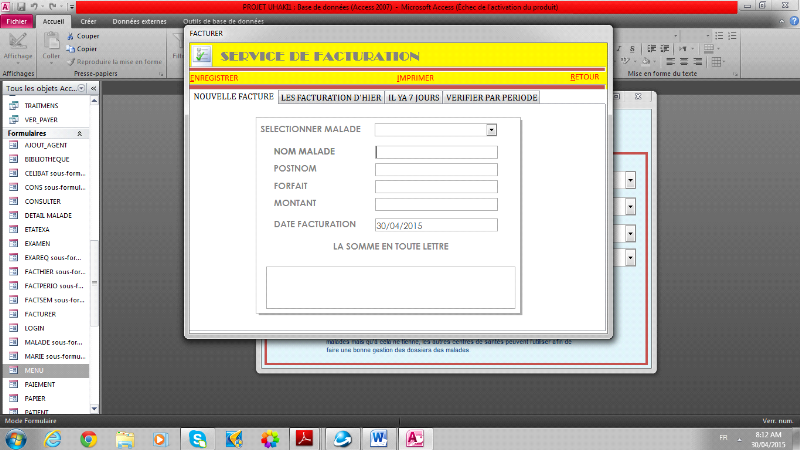
Task: Click the ENREGISTRER button
Action: pyautogui.click(x=214, y=78)
